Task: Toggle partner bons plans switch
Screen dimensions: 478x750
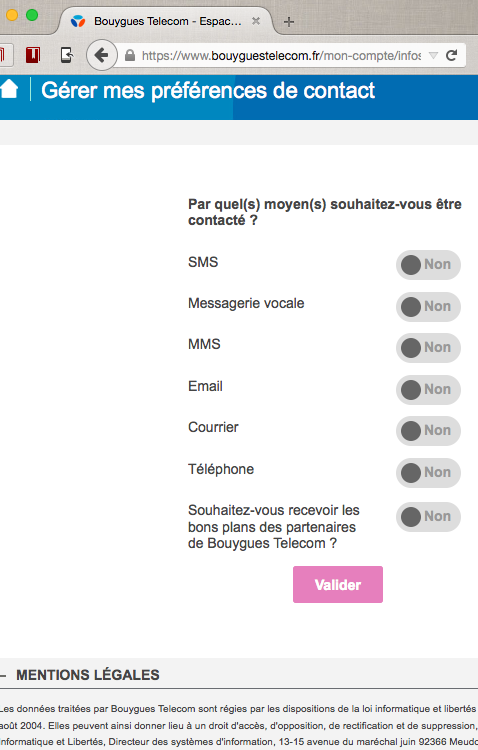Action: coord(428,517)
